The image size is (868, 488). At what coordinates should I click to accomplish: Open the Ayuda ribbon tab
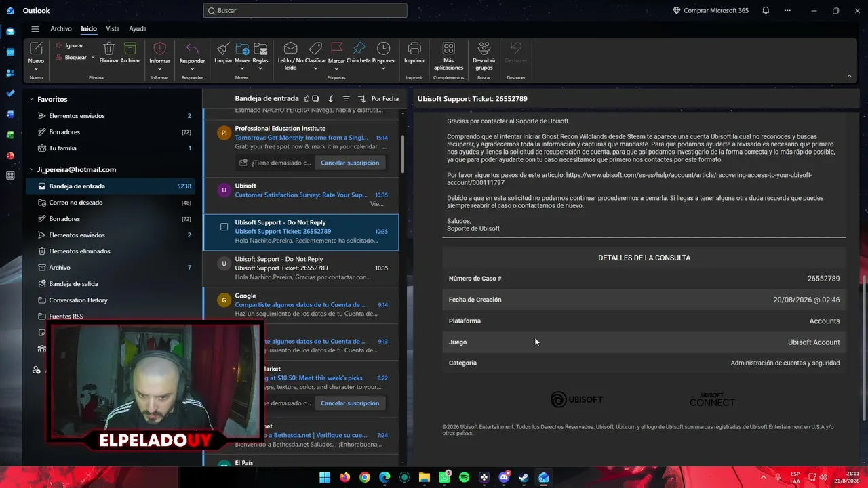coord(138,28)
